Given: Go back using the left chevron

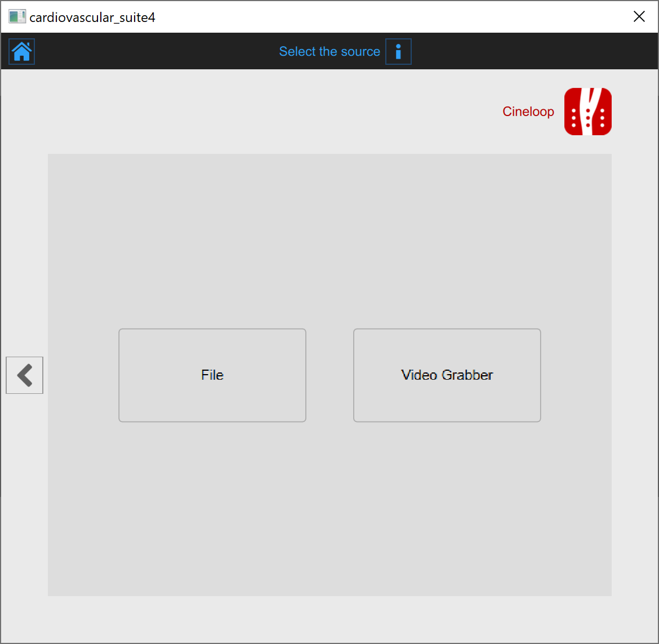Looking at the screenshot, I should pos(25,375).
